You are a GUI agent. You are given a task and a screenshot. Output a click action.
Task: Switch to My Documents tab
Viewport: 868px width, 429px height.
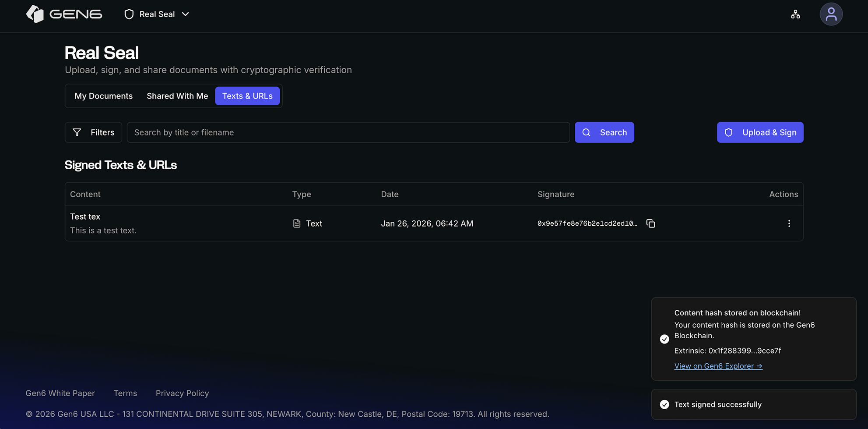coord(103,96)
